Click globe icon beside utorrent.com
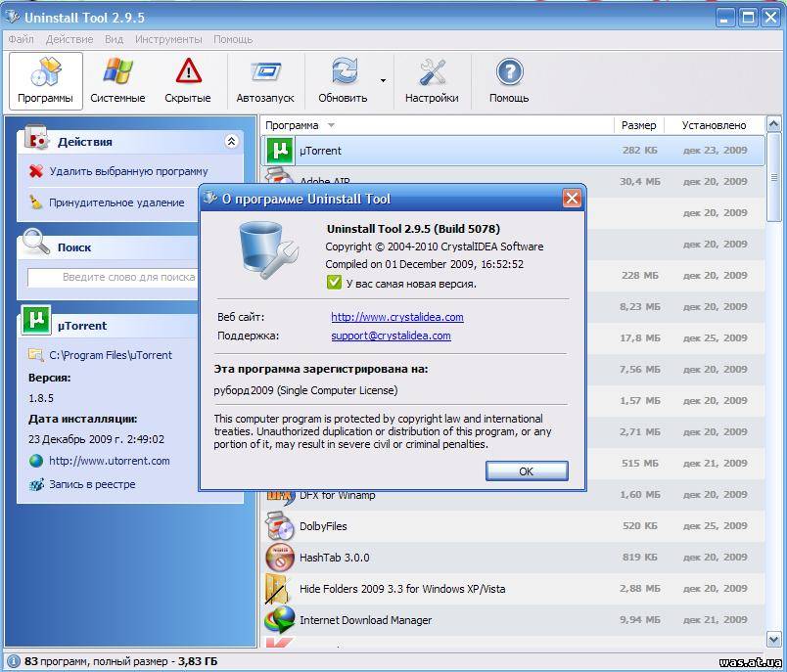This screenshot has width=787, height=672. tap(36, 461)
